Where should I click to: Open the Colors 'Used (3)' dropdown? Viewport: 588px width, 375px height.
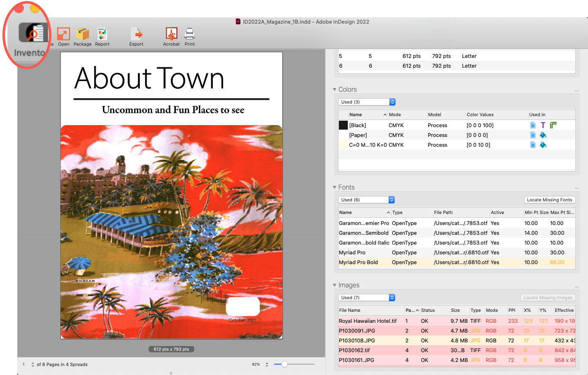tap(367, 102)
